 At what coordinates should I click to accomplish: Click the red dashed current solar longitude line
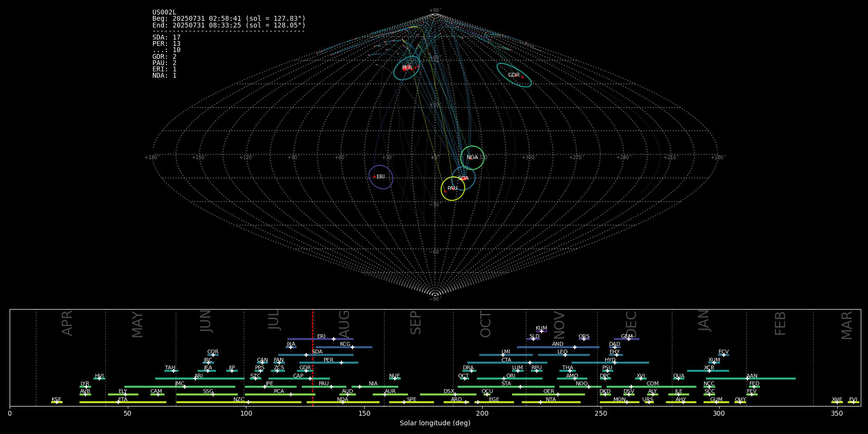312,357
